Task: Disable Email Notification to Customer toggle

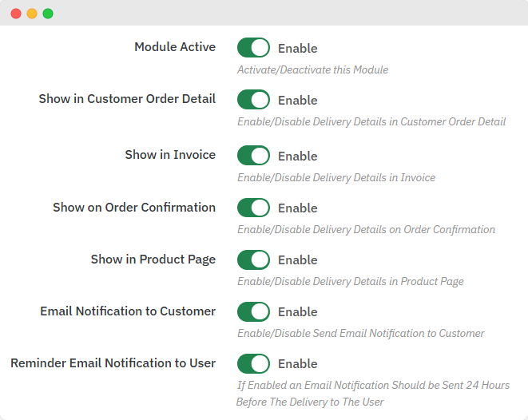Action: [253, 311]
